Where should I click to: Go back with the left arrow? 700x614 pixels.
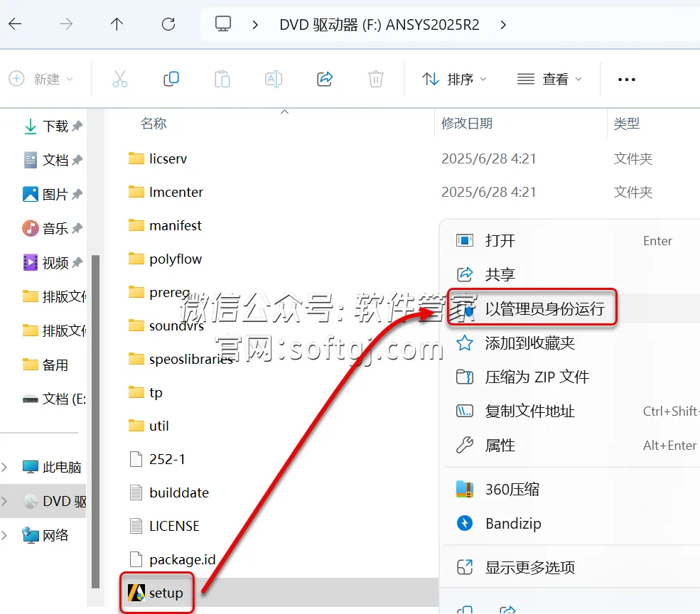tap(15, 24)
